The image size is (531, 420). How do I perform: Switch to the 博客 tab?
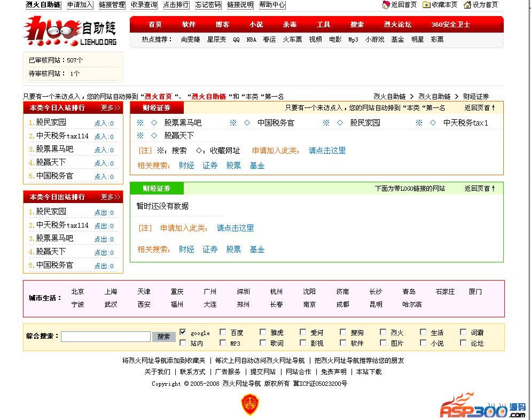[222, 25]
